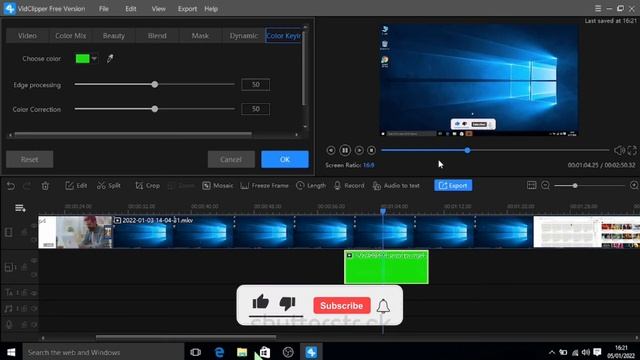Enter fullscreen preview mode

pyautogui.click(x=632, y=150)
